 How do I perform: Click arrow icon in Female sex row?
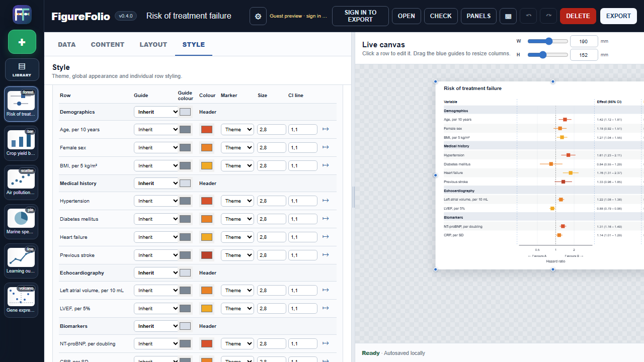326,148
